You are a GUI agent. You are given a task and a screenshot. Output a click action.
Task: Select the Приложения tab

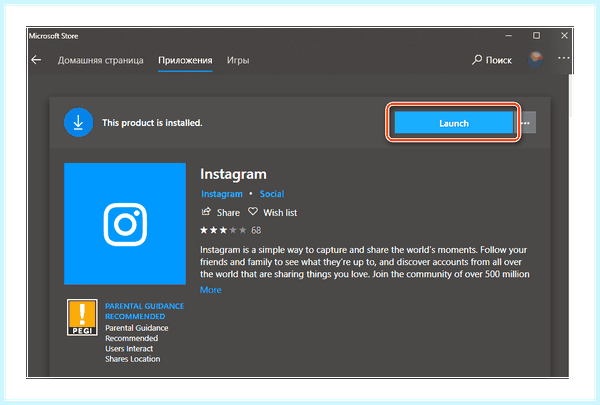tap(185, 60)
